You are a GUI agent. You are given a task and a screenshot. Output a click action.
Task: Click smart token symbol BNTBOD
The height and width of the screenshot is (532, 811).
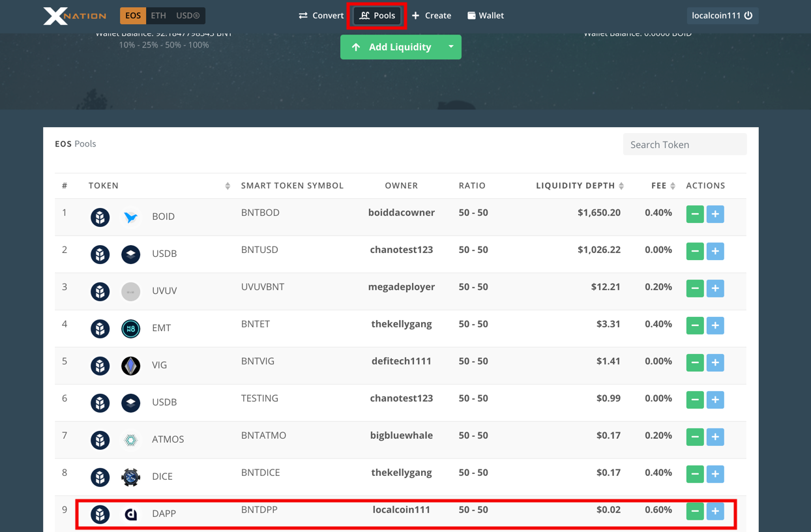pyautogui.click(x=260, y=213)
